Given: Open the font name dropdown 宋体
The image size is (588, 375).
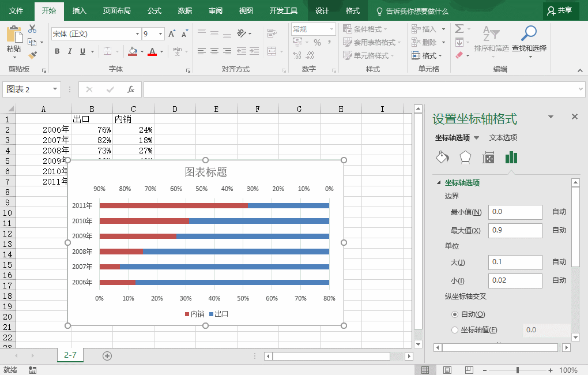Looking at the screenshot, I should tap(137, 34).
